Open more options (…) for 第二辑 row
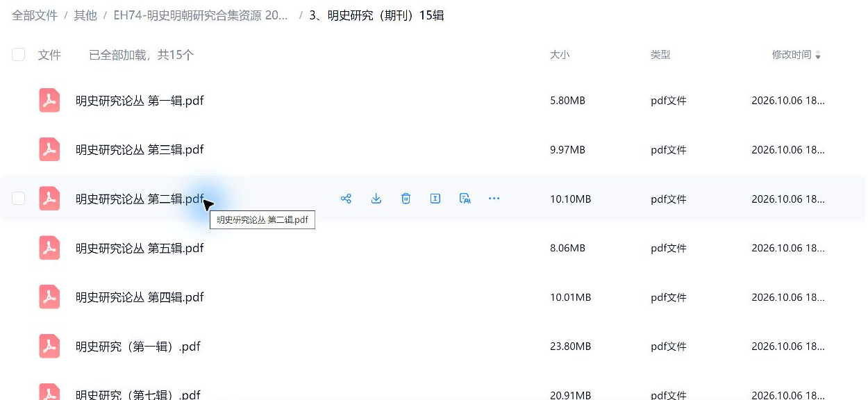This screenshot has height=400, width=868. 494,199
